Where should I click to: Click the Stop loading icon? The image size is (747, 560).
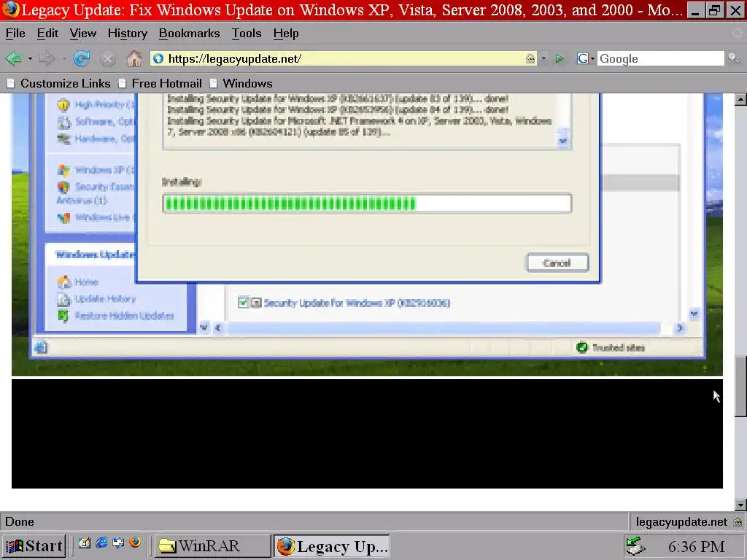[108, 58]
